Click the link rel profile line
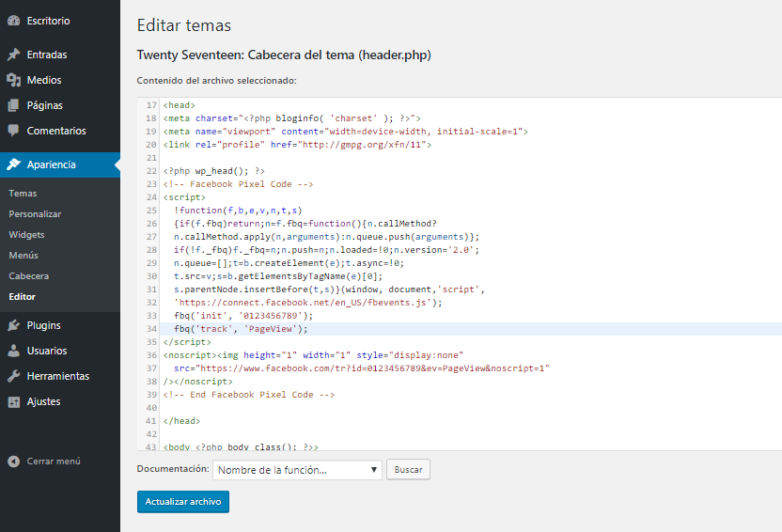 [297, 145]
